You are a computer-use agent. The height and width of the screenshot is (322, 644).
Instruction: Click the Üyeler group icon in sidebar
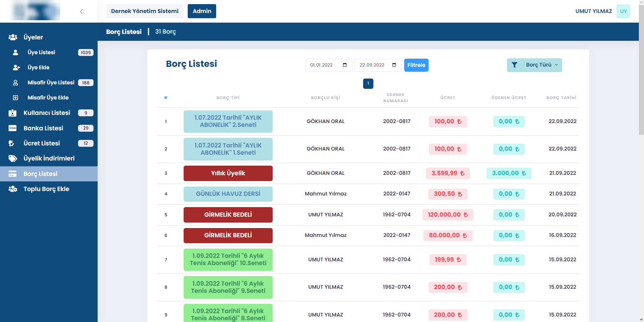tap(13, 37)
